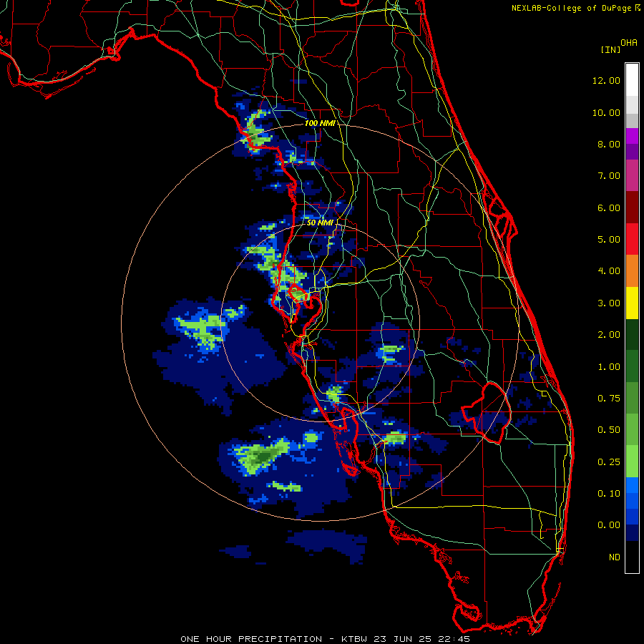Click the 0.10 scale value

pyautogui.click(x=609, y=494)
